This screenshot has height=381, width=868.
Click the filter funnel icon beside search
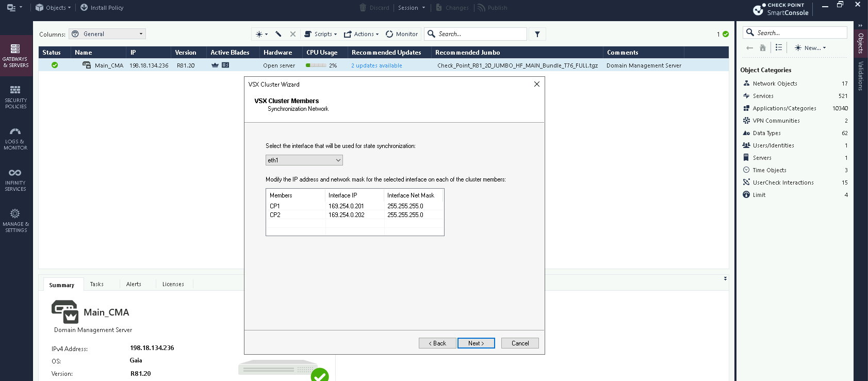(x=537, y=34)
